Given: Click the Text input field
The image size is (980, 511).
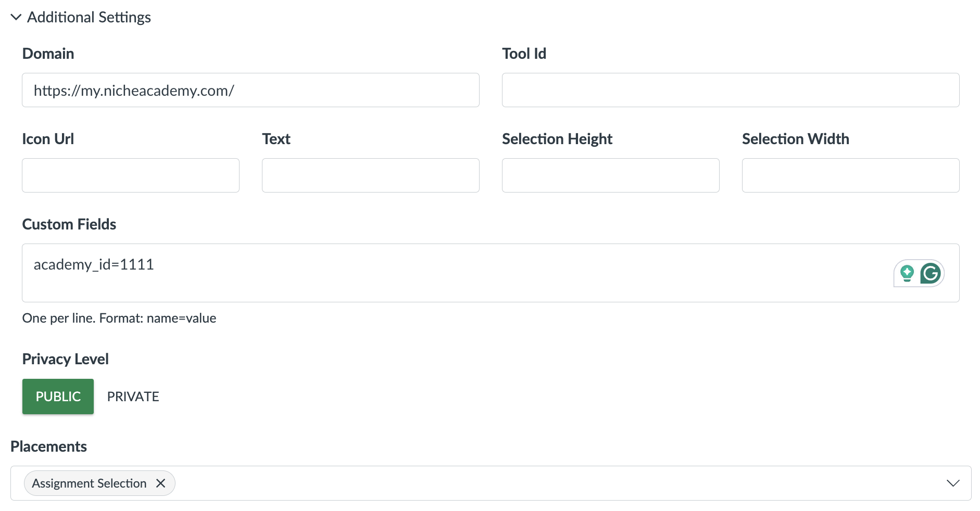Looking at the screenshot, I should point(370,175).
